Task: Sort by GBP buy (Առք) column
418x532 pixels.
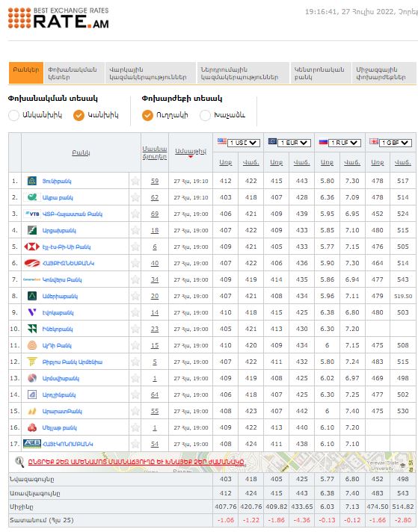Action: pos(378,163)
